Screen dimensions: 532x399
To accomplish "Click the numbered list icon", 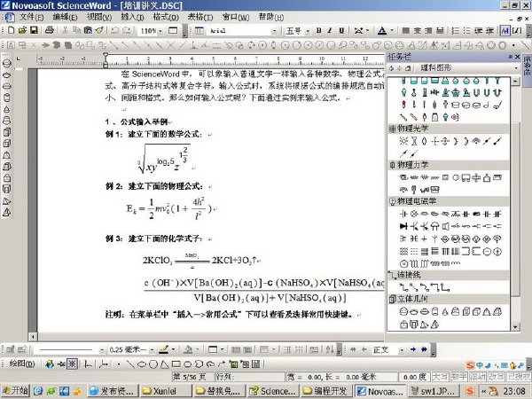I will pos(456,30).
